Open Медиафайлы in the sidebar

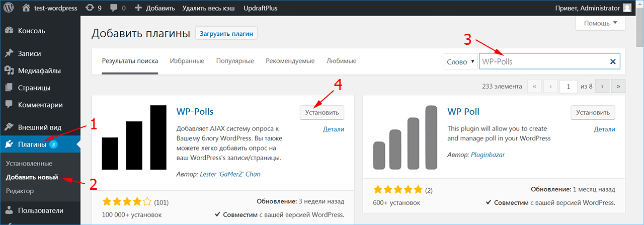pos(39,70)
